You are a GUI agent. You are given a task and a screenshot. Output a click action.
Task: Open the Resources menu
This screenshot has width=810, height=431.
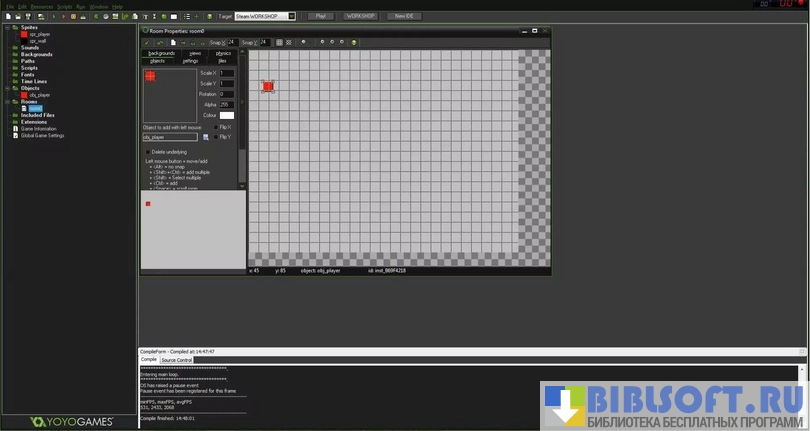click(x=41, y=6)
